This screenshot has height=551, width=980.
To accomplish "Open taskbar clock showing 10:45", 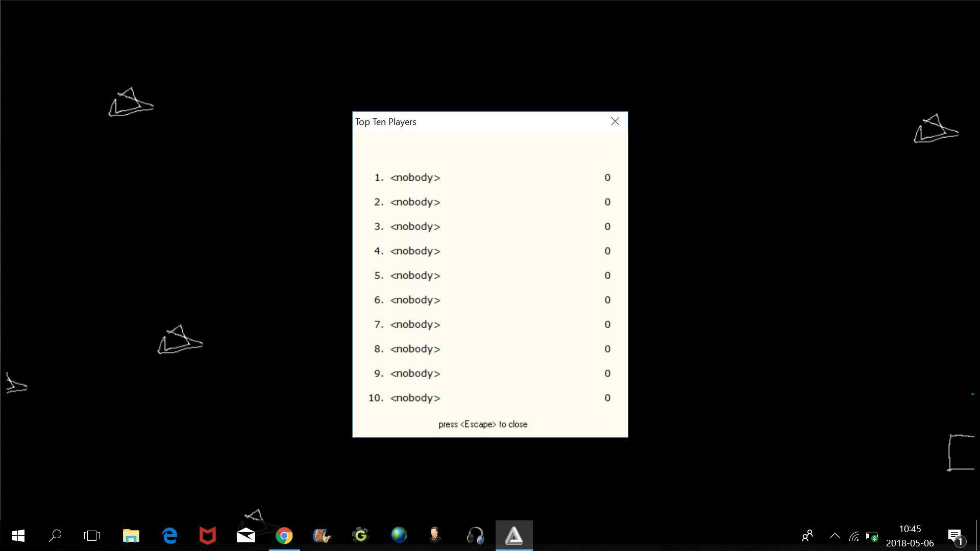I will tap(910, 536).
